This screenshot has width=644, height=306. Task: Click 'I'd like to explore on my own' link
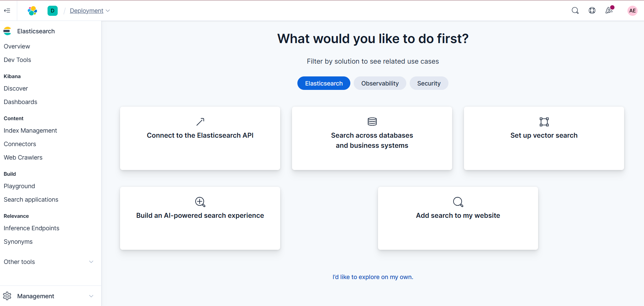point(373,277)
